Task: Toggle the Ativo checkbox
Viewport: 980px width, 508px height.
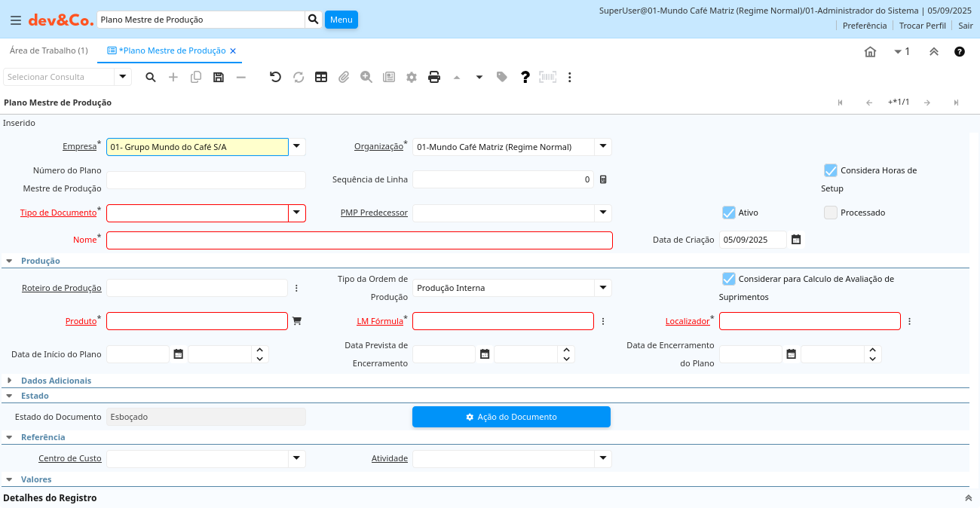Action: (x=728, y=213)
